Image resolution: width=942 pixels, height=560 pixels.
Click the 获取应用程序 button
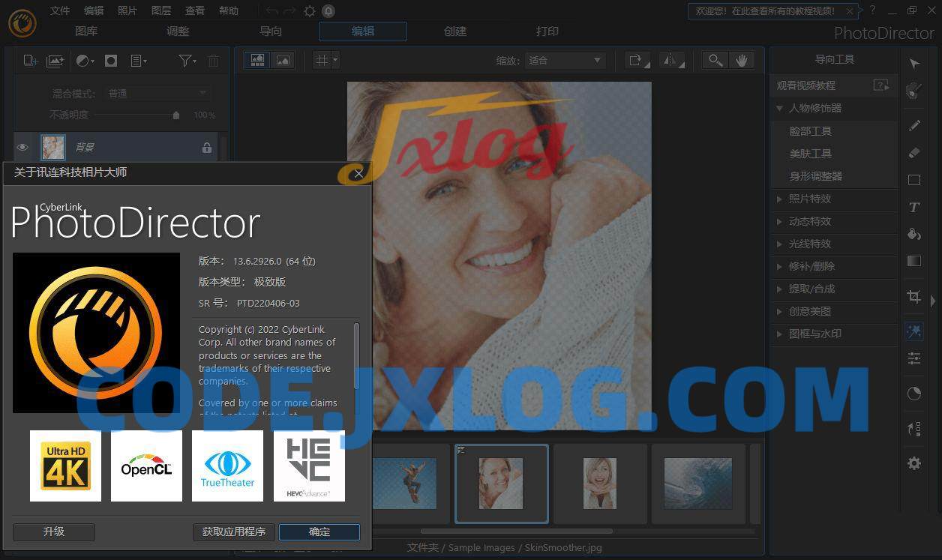pyautogui.click(x=233, y=532)
